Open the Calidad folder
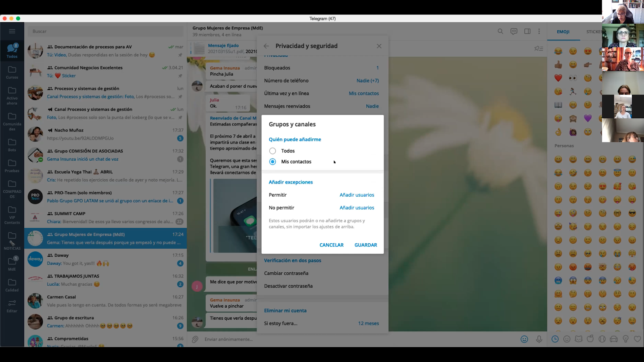644x362 pixels. click(12, 285)
